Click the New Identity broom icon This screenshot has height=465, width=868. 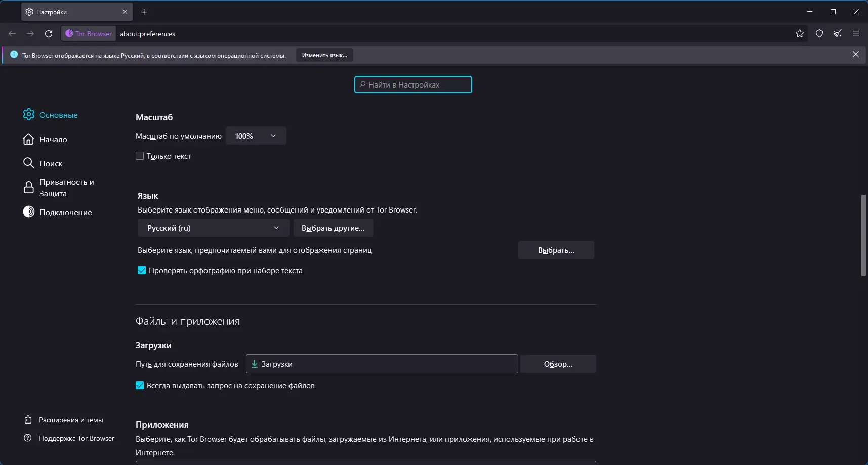838,34
